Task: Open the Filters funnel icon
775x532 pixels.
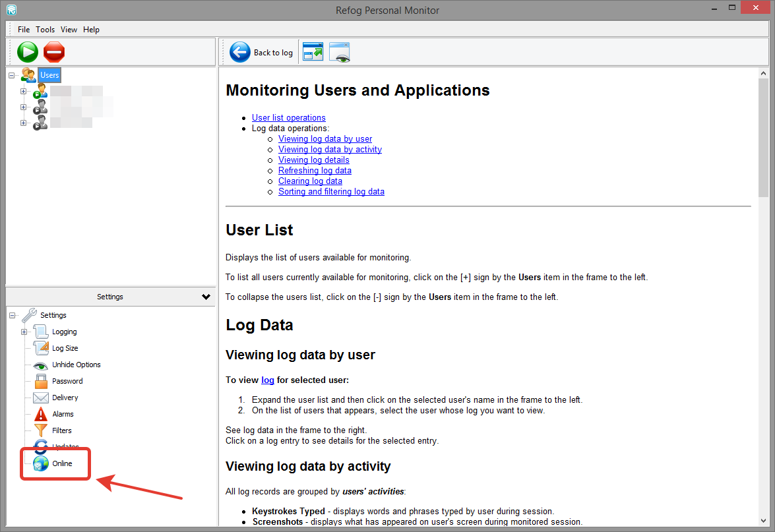Action: coord(40,430)
